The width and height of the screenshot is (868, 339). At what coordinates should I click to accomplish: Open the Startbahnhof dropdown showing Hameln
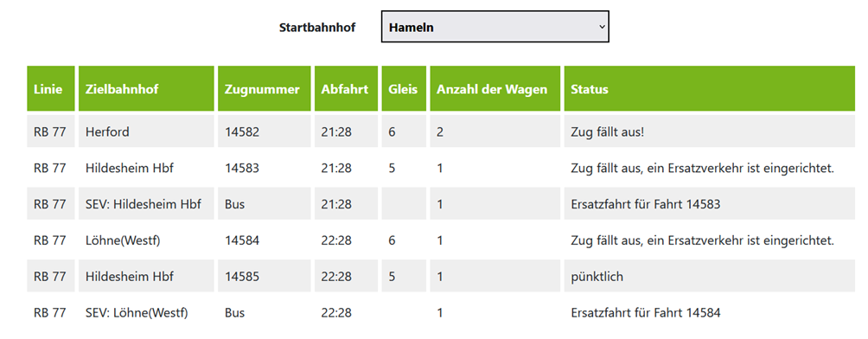495,27
